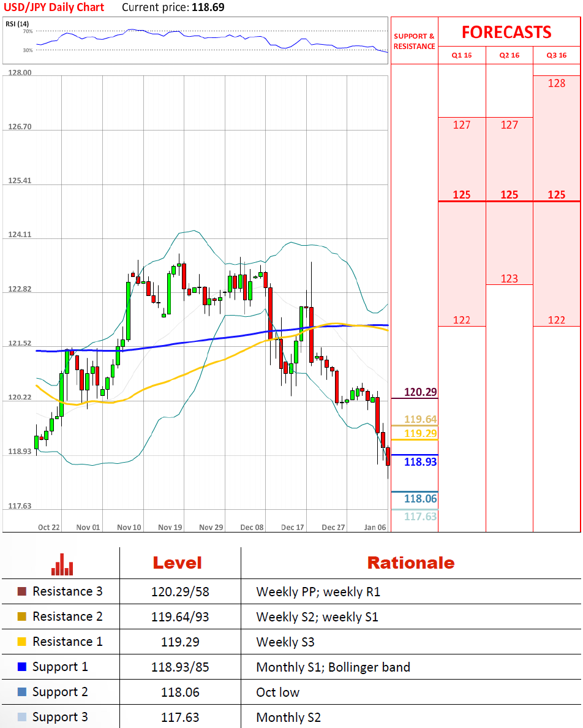The height and width of the screenshot is (728, 583).
Task: Click the 117.63 support label beside chart
Action: [x=420, y=517]
